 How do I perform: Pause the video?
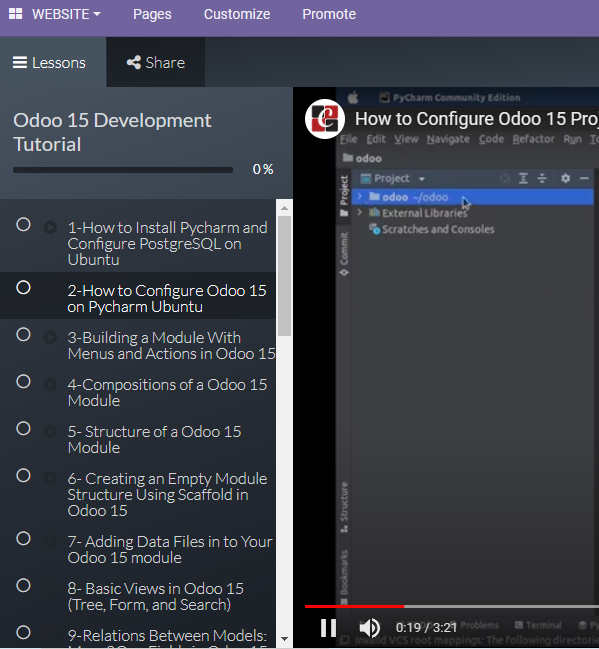(x=329, y=627)
